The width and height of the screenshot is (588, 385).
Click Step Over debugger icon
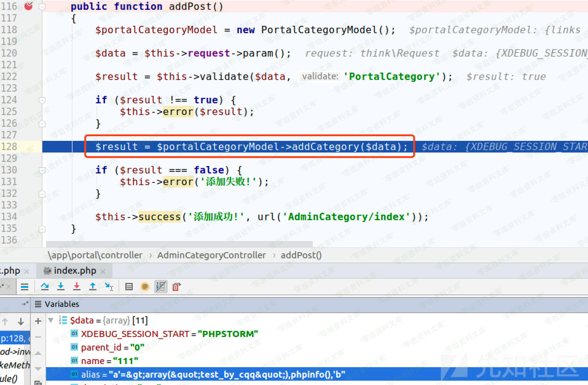(x=45, y=287)
